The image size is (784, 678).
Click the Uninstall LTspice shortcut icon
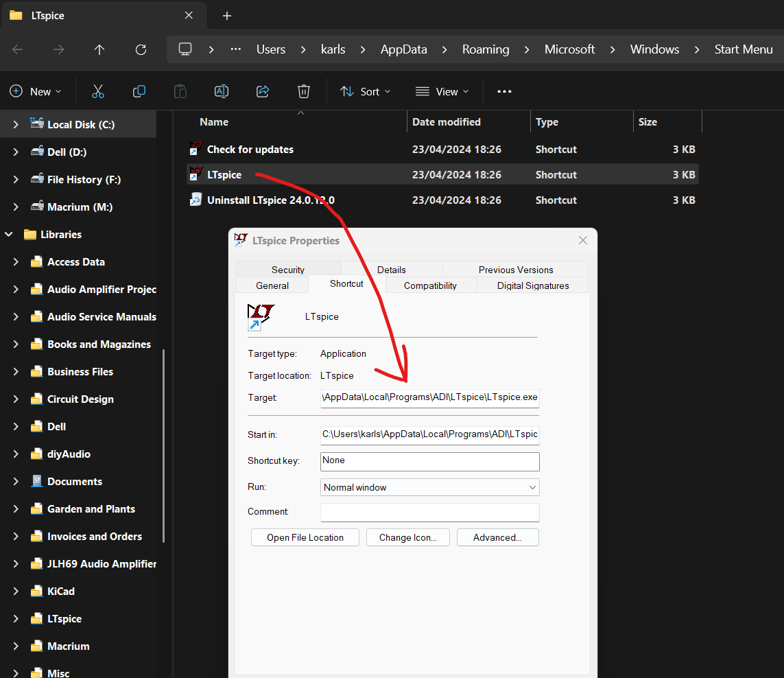point(196,200)
